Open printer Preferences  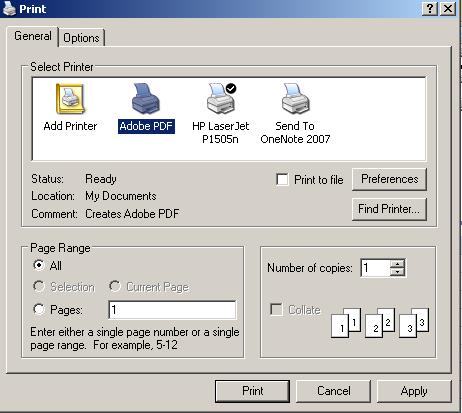(x=389, y=179)
